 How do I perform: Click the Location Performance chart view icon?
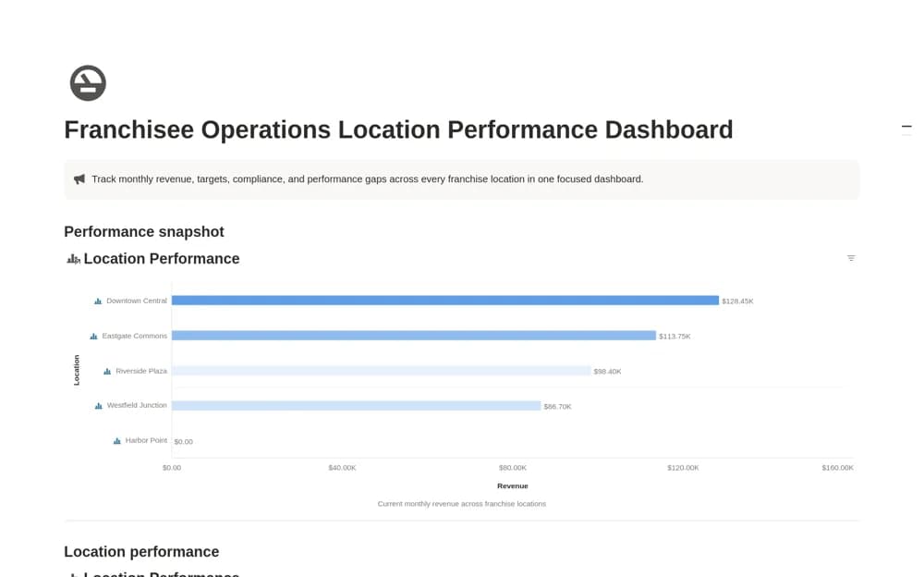pos(73,259)
